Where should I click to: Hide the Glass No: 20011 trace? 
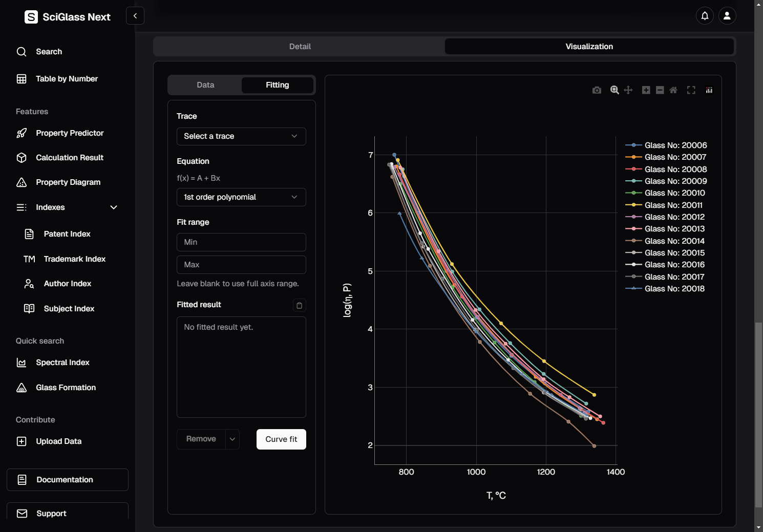coord(673,205)
